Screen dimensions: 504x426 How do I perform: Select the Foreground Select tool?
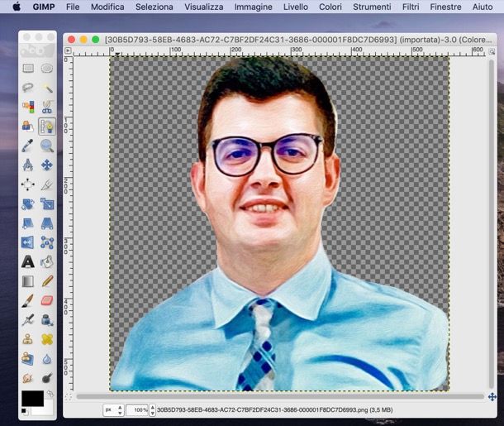click(28, 126)
